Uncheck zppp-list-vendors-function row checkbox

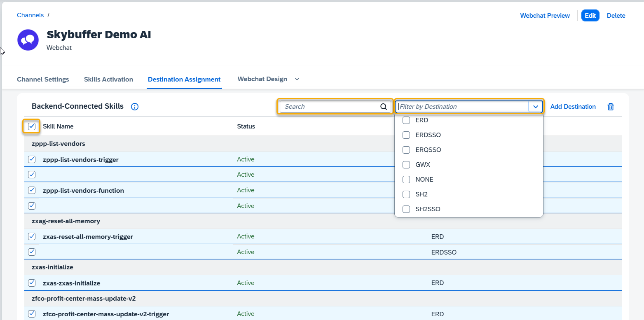(x=32, y=190)
